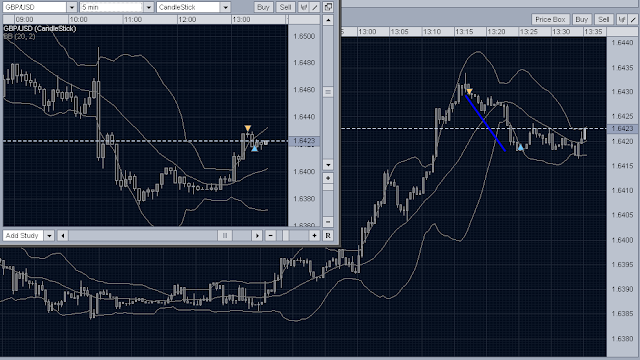Click the orange sell marker on main chart
Screen dimensions: 640x360
469,91
